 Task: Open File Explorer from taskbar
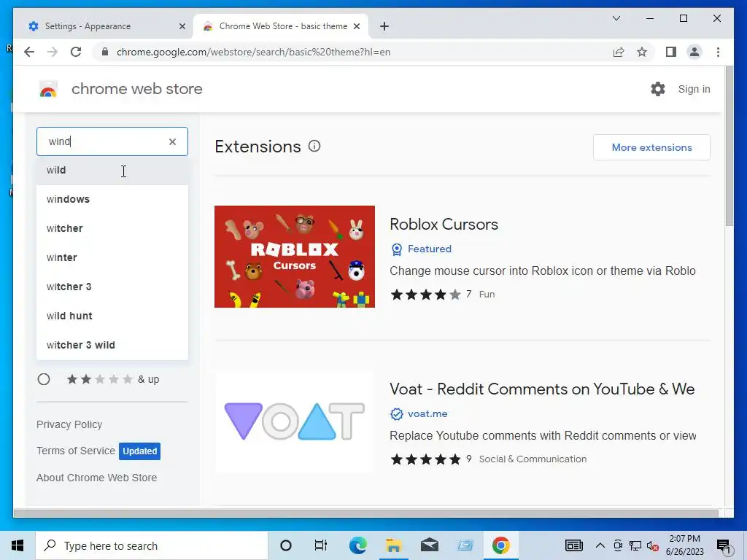click(x=393, y=545)
